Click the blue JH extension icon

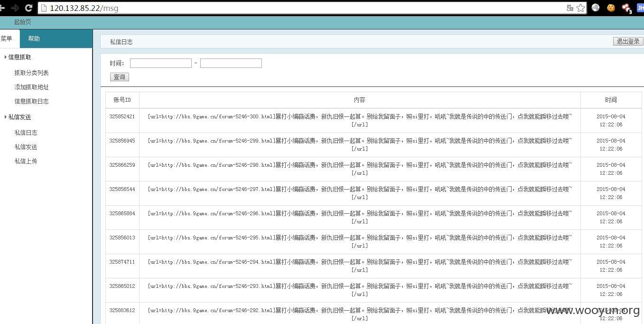(x=640, y=8)
